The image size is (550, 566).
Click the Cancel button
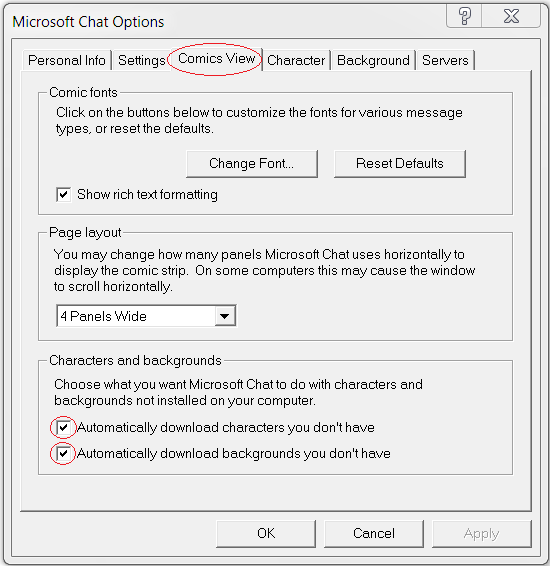click(x=374, y=534)
